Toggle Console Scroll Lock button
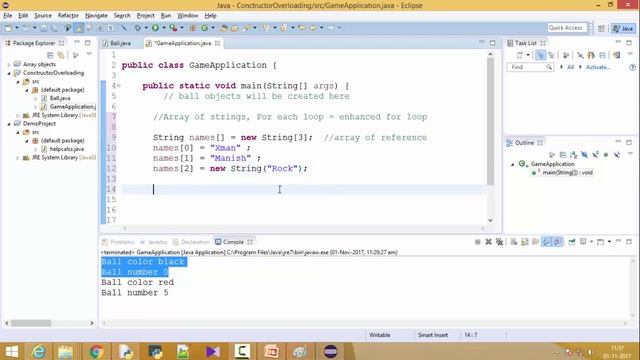 [524, 242]
